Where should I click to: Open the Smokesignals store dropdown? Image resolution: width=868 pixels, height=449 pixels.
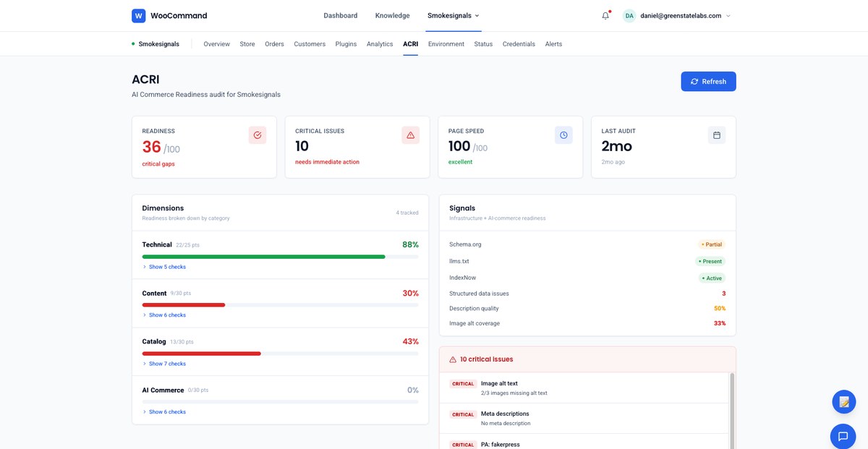(x=454, y=15)
